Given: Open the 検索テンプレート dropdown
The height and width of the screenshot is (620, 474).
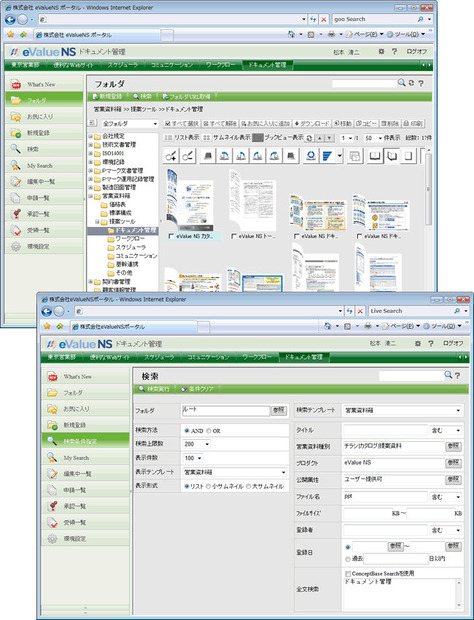Looking at the screenshot, I should pyautogui.click(x=402, y=410).
